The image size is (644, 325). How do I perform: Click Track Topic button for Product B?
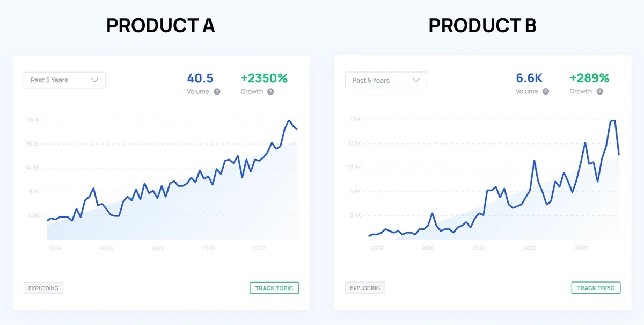(x=596, y=288)
